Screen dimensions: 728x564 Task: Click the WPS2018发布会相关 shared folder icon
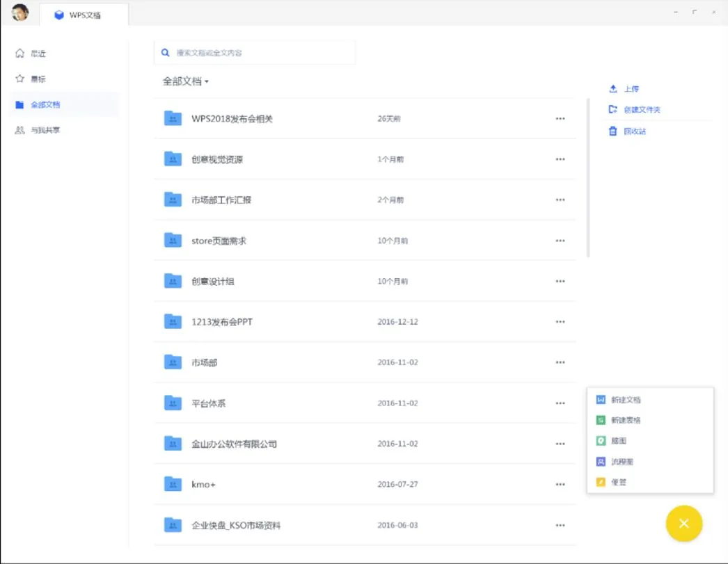click(173, 118)
